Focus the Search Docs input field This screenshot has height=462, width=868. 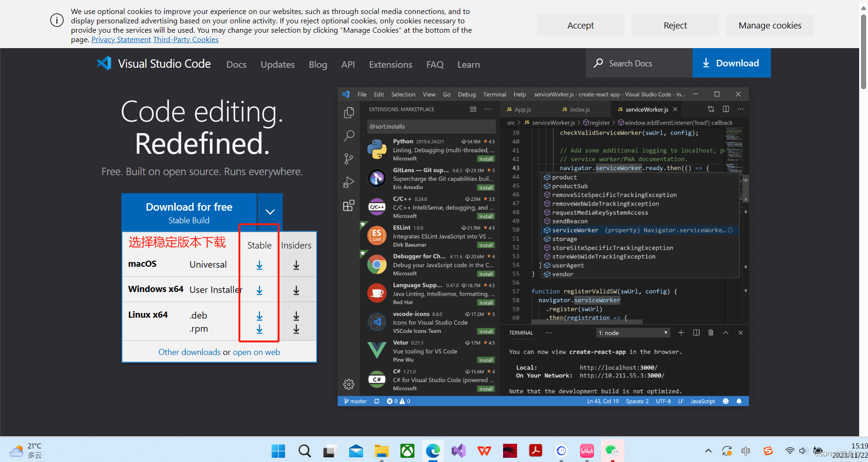pyautogui.click(x=639, y=63)
